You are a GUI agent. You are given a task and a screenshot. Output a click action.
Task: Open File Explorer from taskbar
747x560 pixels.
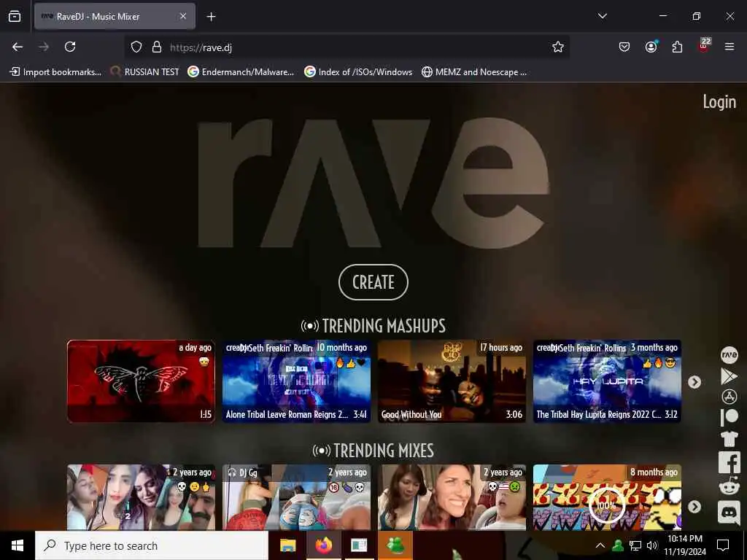[287, 545]
